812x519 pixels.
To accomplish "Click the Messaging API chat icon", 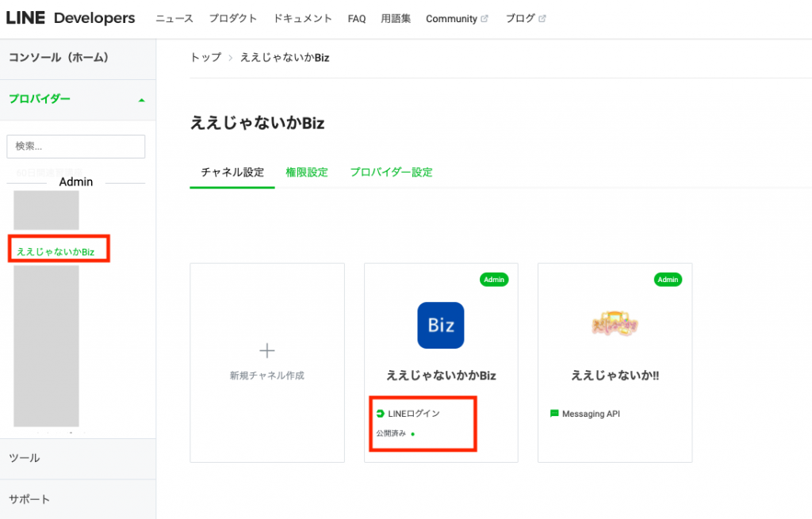I will 554,414.
